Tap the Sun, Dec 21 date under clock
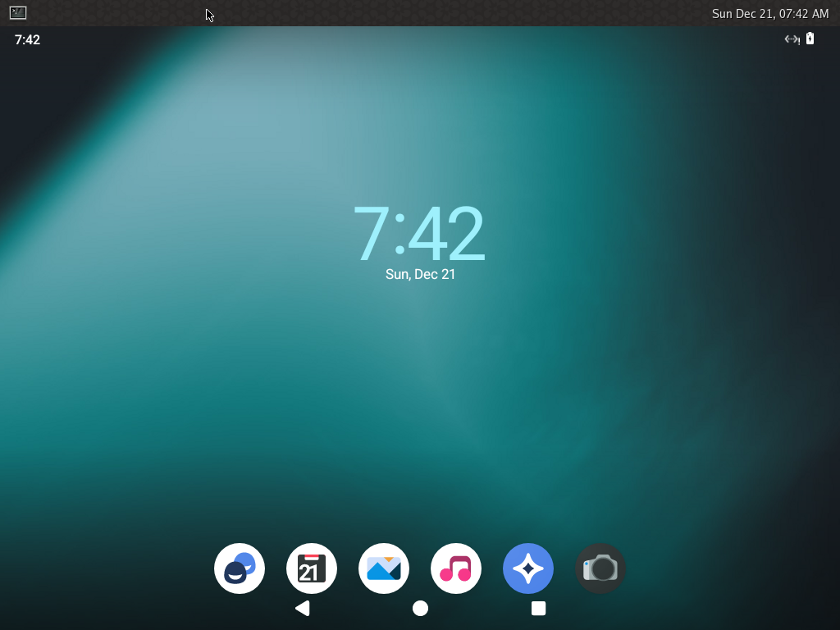 420,274
